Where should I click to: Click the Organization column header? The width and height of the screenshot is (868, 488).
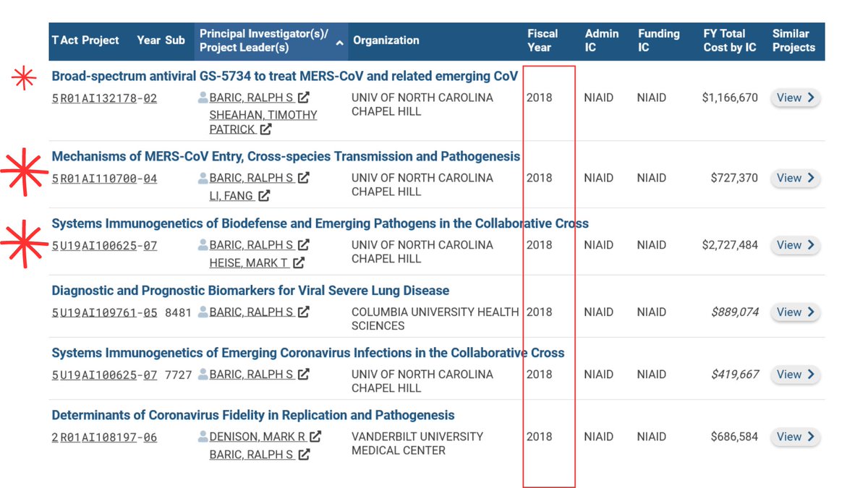coord(386,40)
